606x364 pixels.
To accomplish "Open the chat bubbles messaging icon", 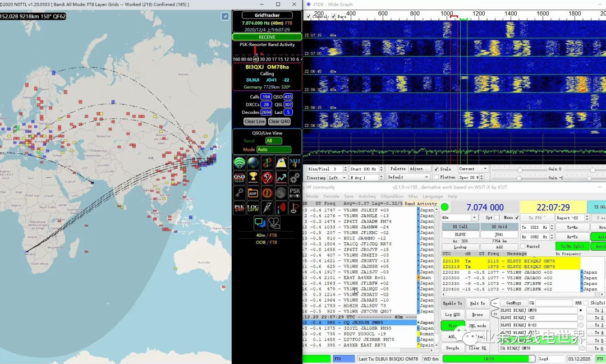I will coord(260,223).
